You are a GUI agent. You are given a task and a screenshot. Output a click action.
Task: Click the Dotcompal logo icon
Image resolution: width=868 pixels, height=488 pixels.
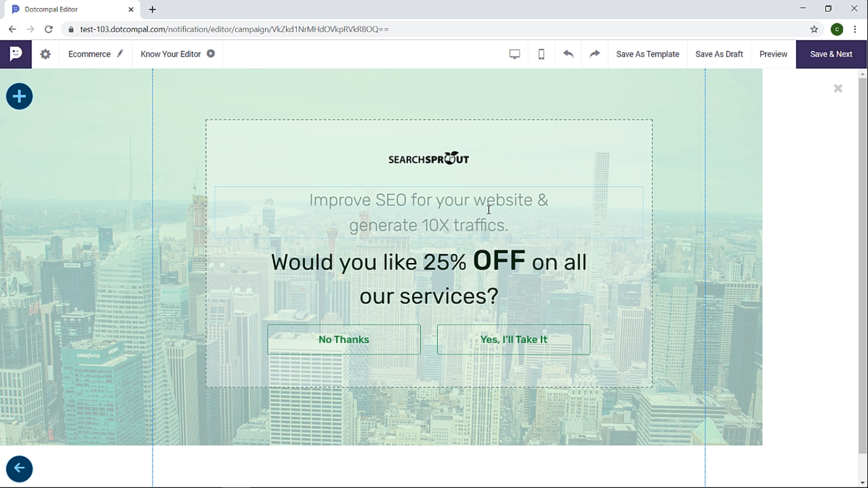16,54
